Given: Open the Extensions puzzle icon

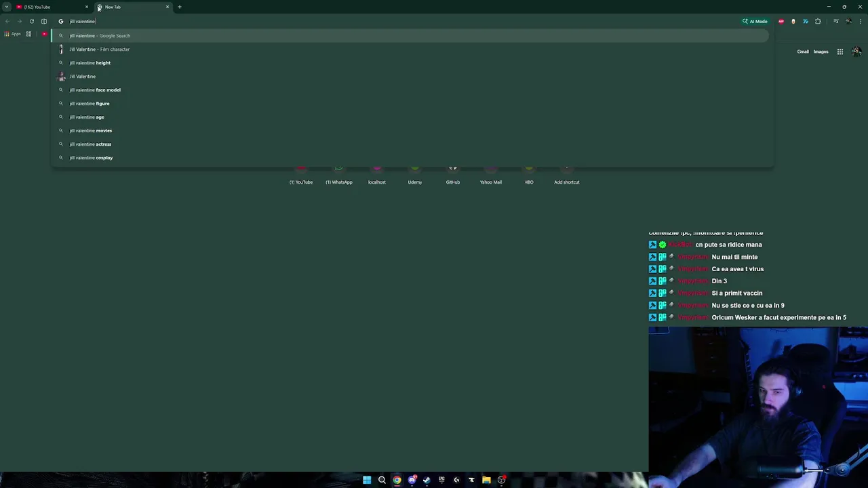Looking at the screenshot, I should [x=818, y=21].
